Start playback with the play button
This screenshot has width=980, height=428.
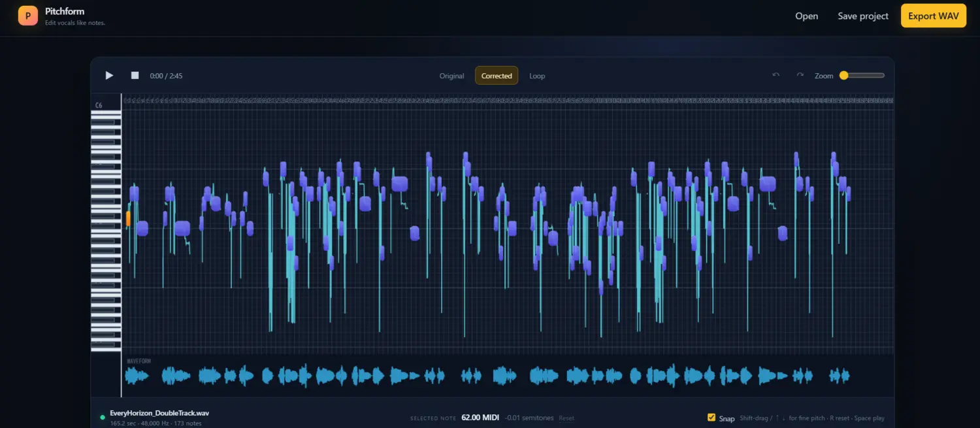click(x=109, y=76)
